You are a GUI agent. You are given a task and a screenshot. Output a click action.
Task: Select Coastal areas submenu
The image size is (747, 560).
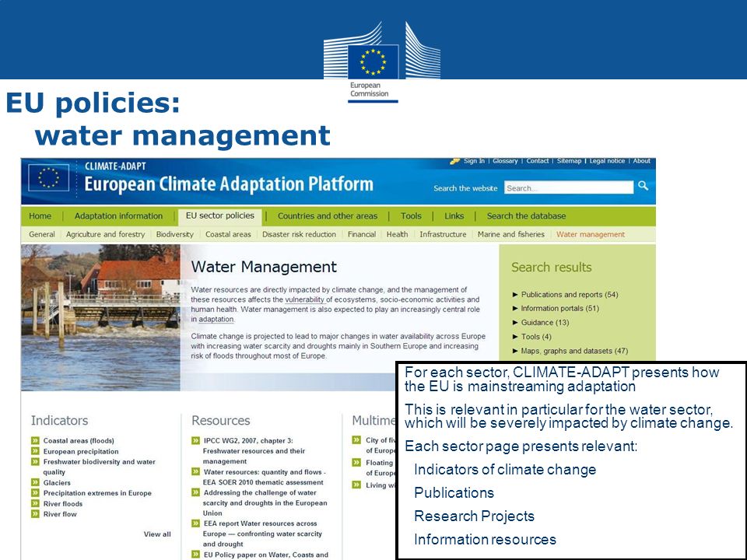pos(228,234)
